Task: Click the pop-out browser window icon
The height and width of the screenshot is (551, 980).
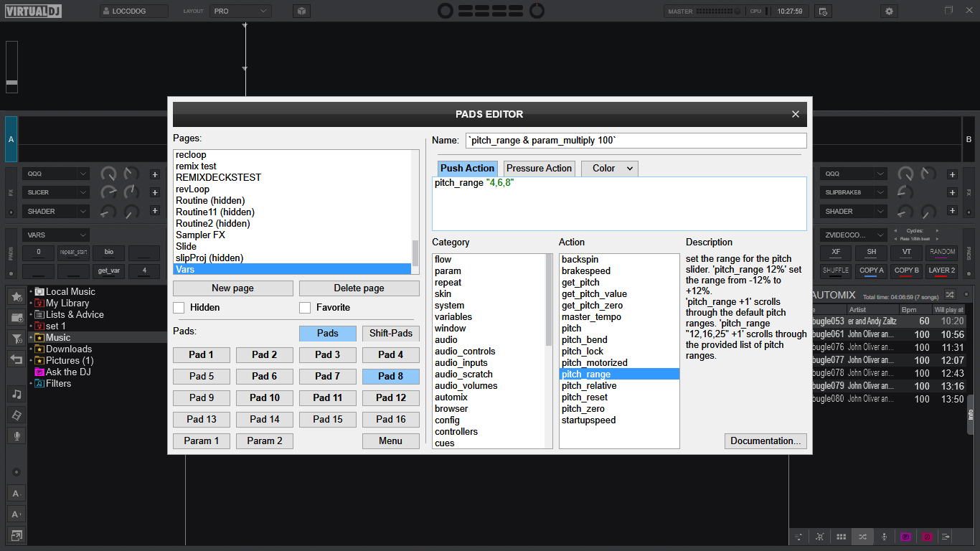Action: point(17,534)
